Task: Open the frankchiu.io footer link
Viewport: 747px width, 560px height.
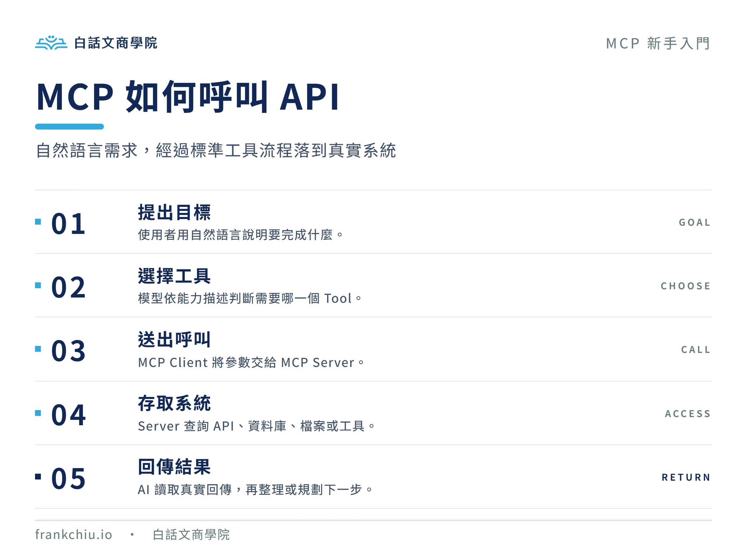Action: [x=73, y=535]
